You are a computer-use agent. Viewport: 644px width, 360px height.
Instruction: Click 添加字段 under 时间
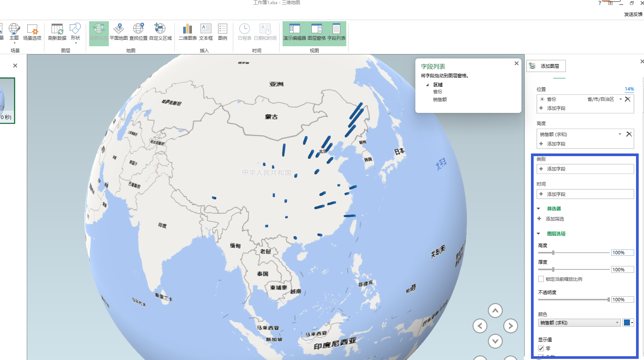585,194
